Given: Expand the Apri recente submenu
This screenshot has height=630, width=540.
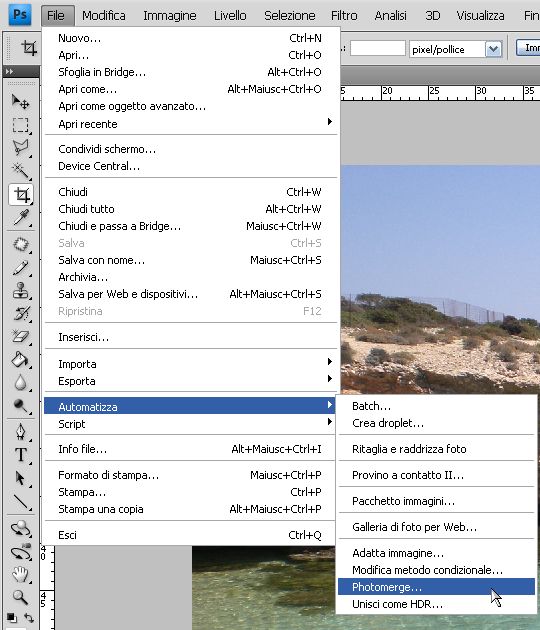Looking at the screenshot, I should point(191,124).
